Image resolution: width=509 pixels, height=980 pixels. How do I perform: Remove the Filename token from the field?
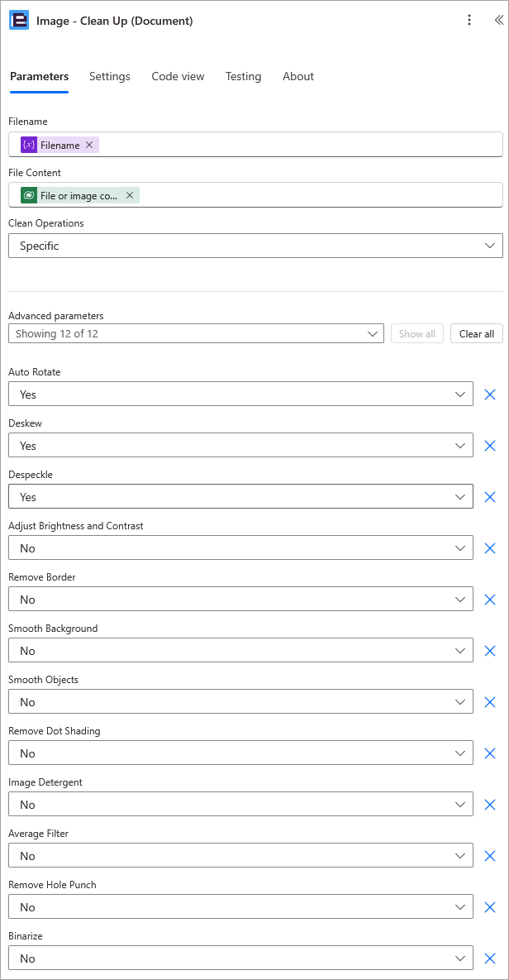(x=89, y=145)
